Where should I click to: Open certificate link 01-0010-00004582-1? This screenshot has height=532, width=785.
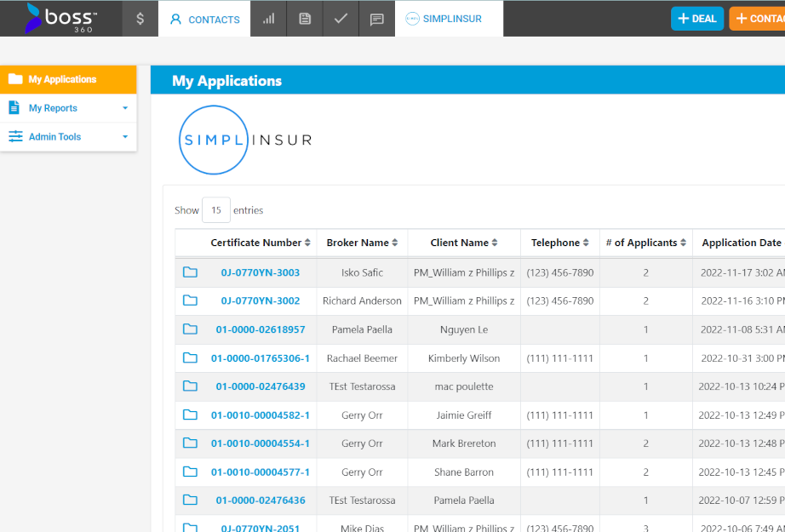coord(261,415)
